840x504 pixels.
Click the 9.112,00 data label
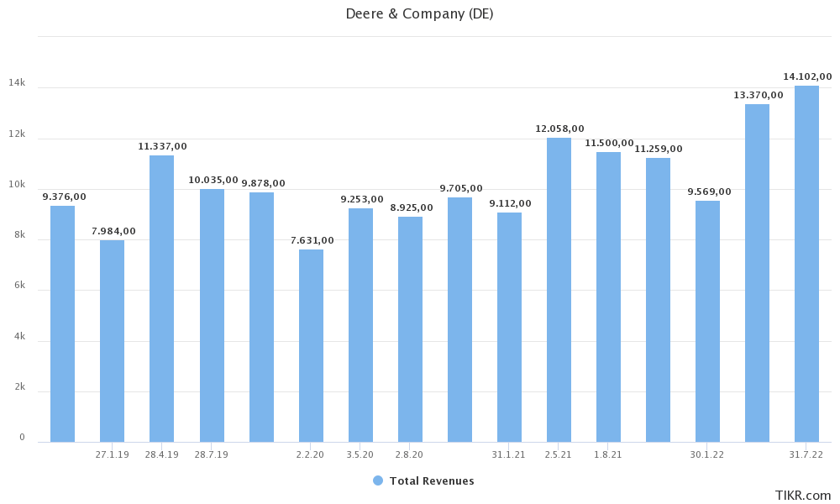(x=510, y=203)
